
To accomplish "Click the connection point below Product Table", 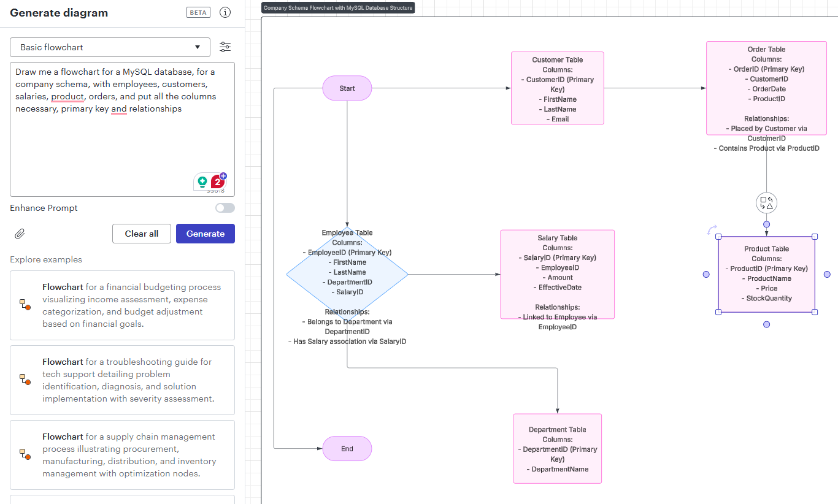I will click(766, 324).
